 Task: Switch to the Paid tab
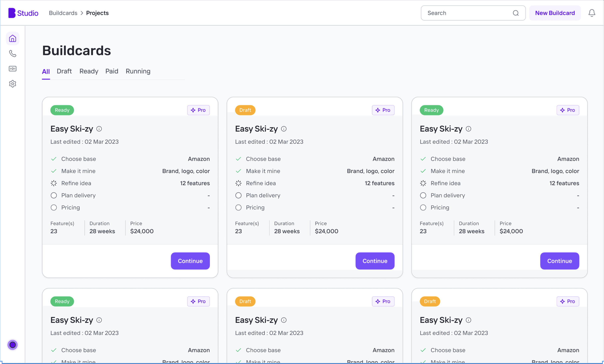[112, 71]
